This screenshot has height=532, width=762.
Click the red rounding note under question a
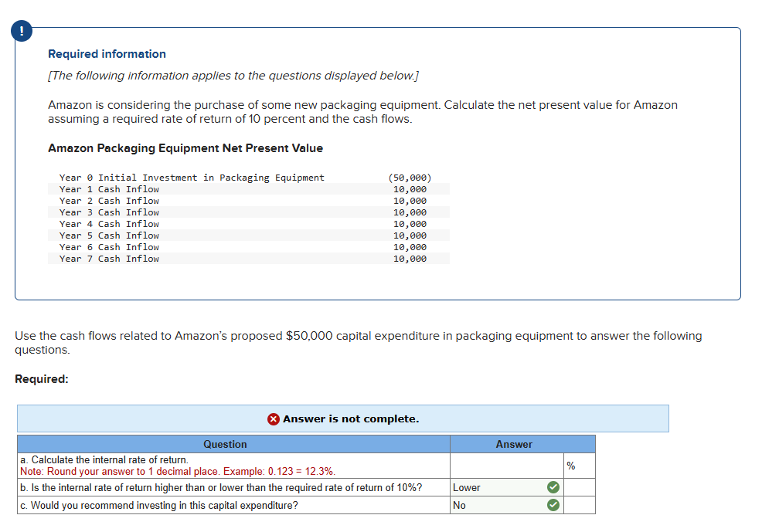click(177, 471)
